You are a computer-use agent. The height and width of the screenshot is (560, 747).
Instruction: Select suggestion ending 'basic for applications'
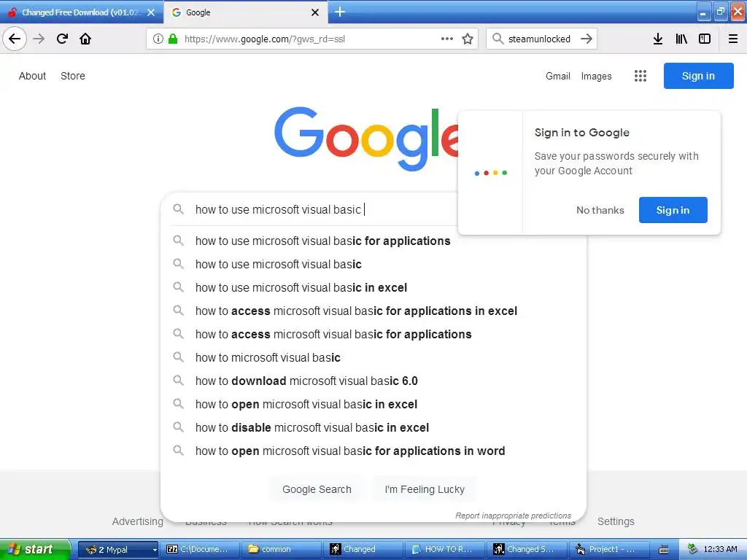[373, 241]
